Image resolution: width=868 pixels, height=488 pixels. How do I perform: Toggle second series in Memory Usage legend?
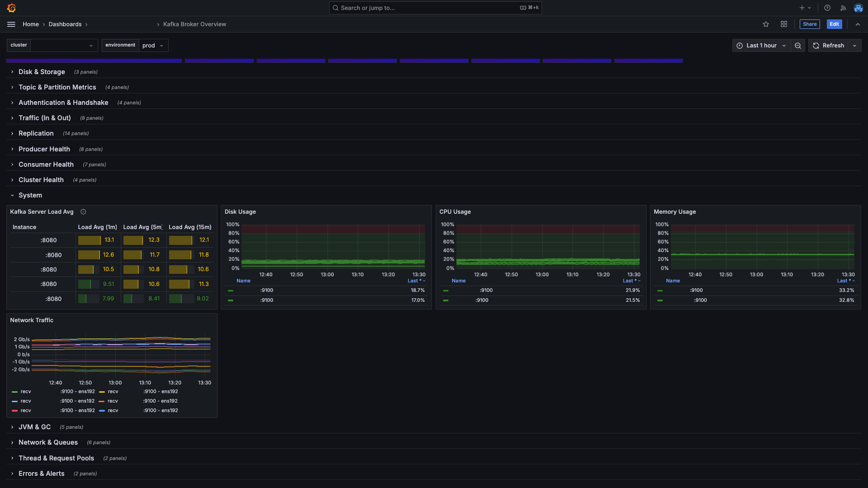(700, 300)
